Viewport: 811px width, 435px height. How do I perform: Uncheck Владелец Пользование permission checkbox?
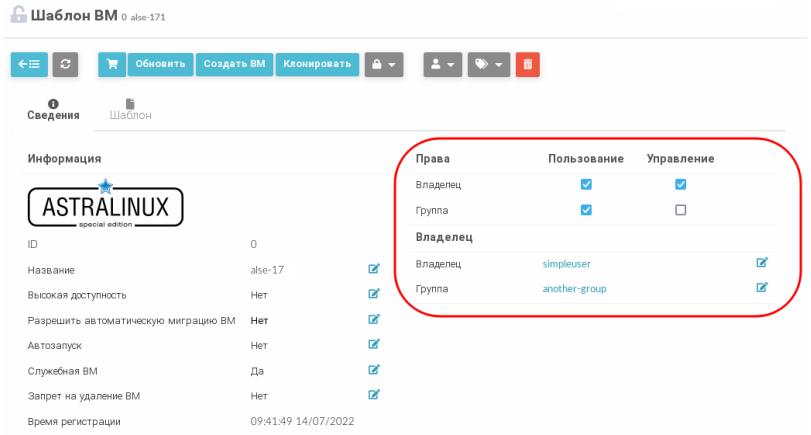[586, 184]
